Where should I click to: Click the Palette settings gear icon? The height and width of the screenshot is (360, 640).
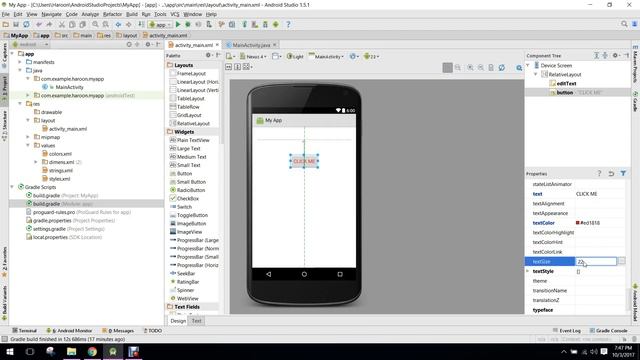coord(209,55)
